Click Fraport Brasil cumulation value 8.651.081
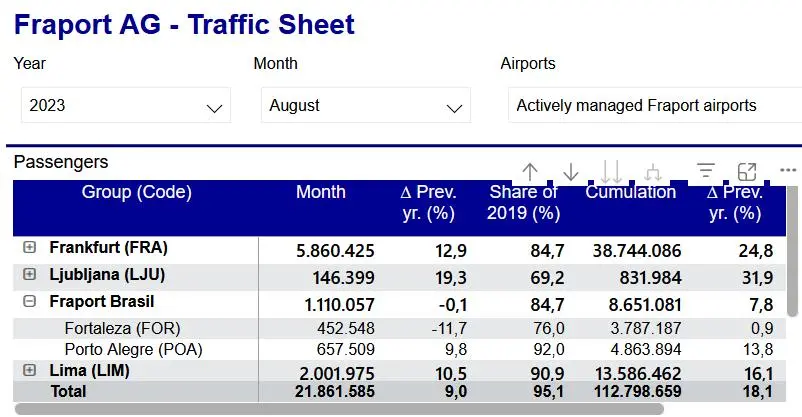This screenshot has width=802, height=417. pyautogui.click(x=644, y=305)
